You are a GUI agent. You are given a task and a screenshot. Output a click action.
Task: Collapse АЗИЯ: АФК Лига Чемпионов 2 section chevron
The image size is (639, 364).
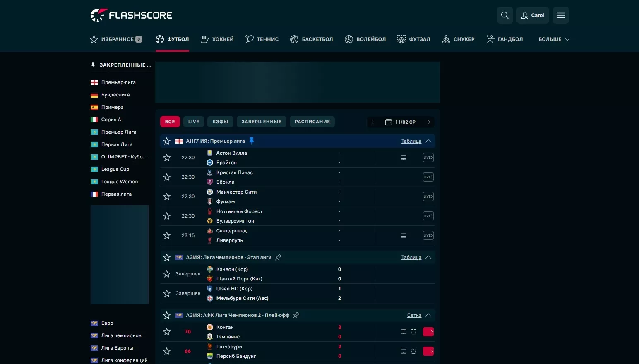tap(429, 315)
